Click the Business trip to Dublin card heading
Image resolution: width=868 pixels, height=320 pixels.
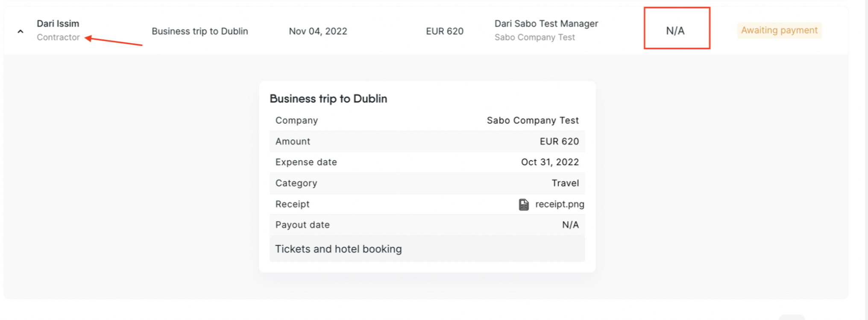[328, 99]
